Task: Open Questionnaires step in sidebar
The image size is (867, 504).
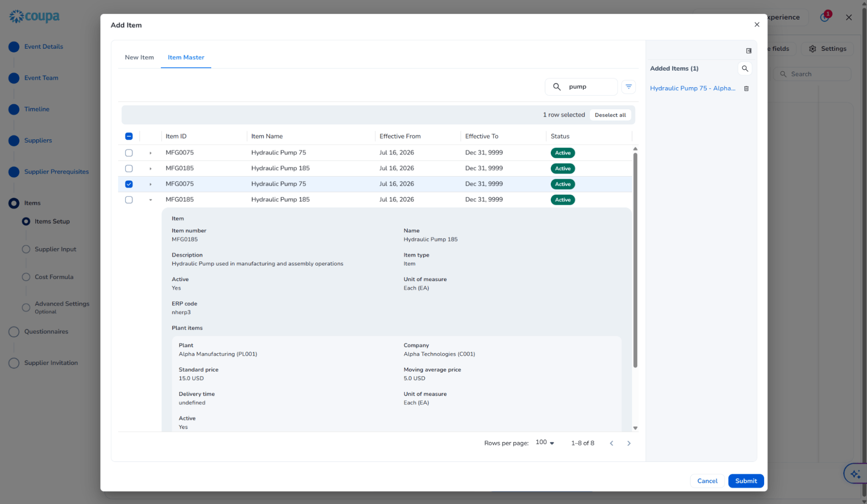Action: pyautogui.click(x=46, y=331)
